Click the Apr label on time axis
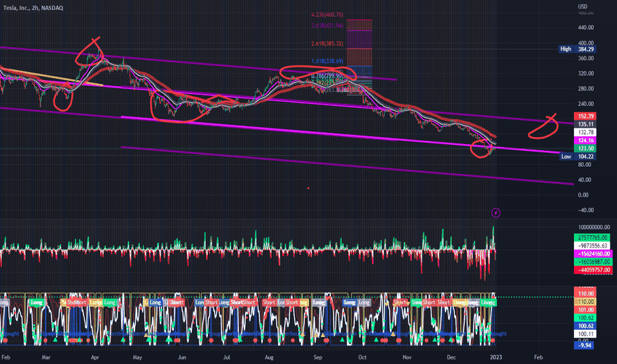This screenshot has height=364, width=617. (95, 357)
